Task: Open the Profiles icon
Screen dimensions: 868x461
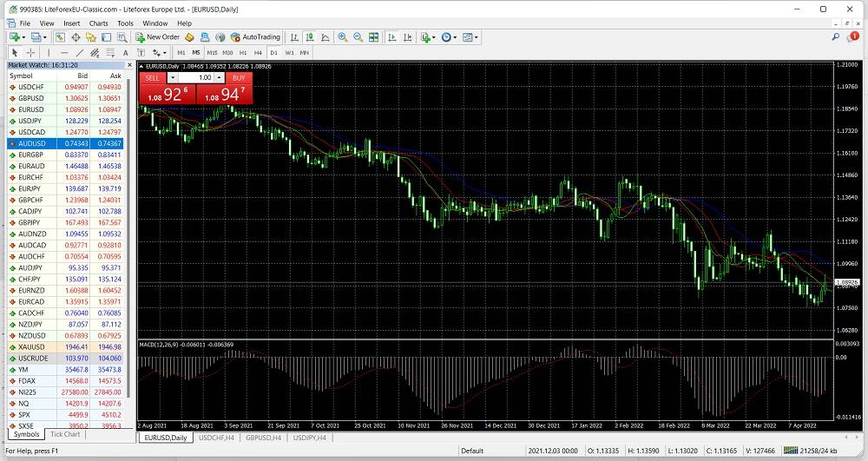Action: [36, 37]
